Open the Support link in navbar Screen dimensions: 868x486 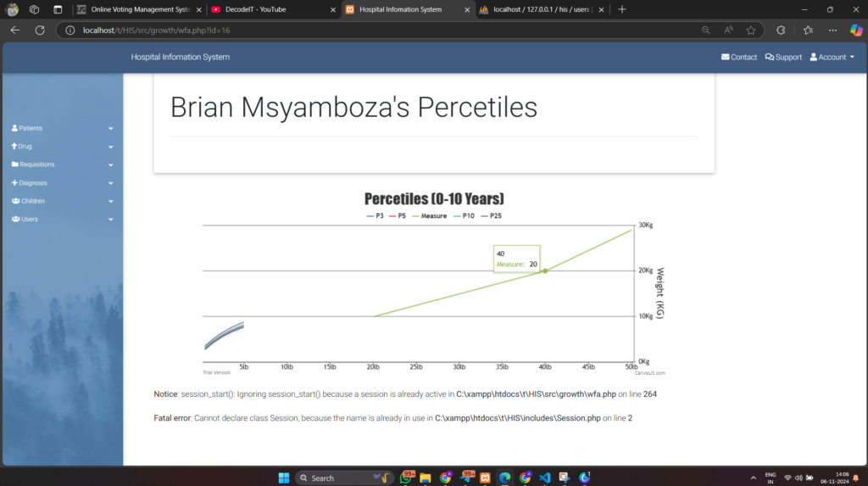[783, 57]
